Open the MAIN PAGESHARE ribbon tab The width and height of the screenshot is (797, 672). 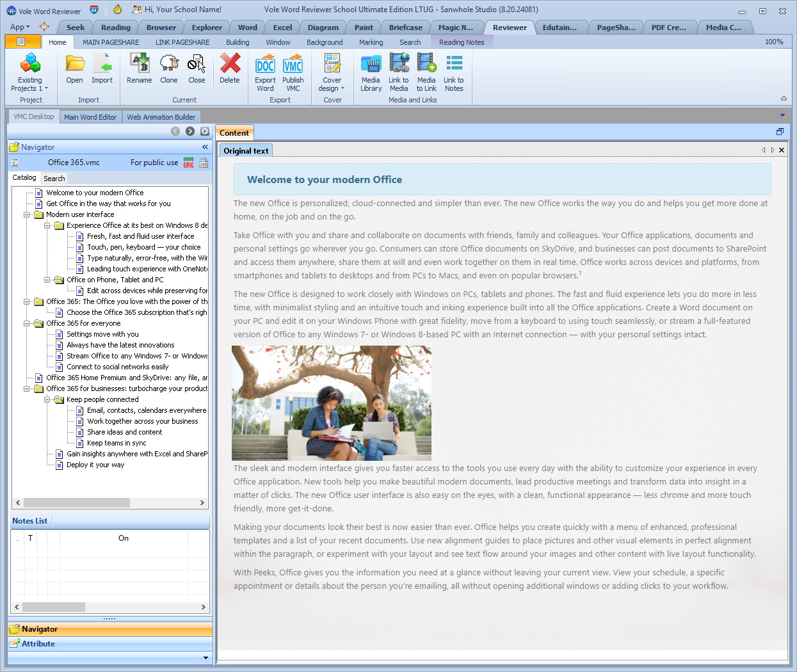[x=111, y=42]
